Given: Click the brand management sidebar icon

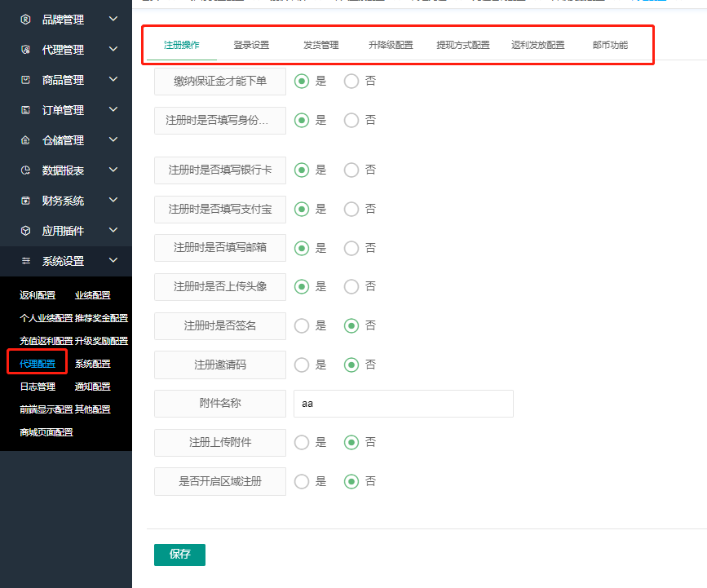Looking at the screenshot, I should [25, 20].
